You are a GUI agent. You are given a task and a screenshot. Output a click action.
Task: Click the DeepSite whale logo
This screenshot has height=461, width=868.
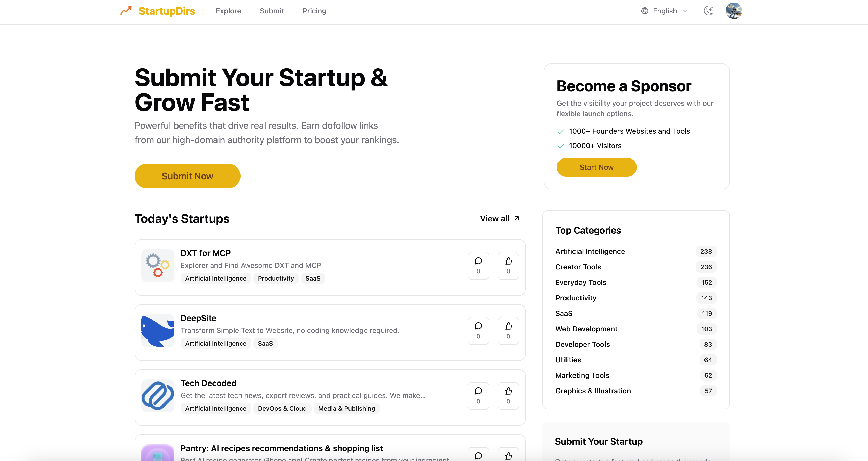coord(157,331)
